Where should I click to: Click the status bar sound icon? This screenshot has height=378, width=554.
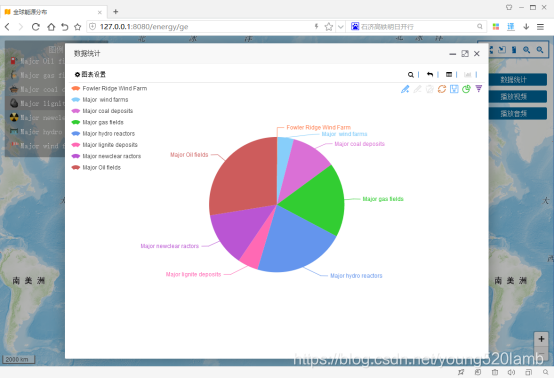tap(511, 372)
